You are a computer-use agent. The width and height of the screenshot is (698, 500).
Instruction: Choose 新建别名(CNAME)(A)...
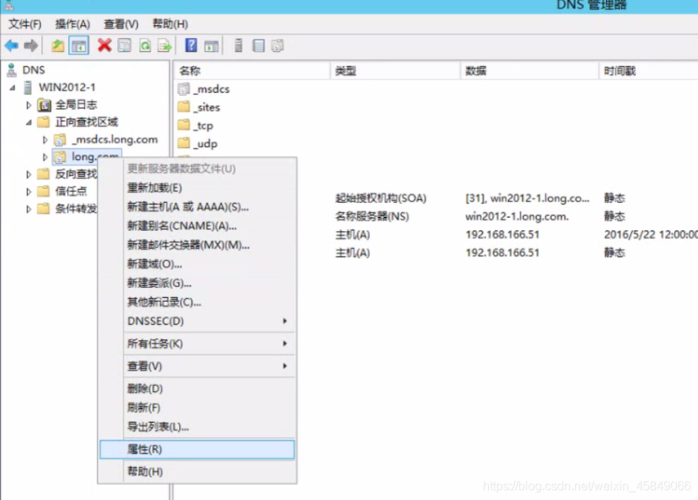click(198, 226)
